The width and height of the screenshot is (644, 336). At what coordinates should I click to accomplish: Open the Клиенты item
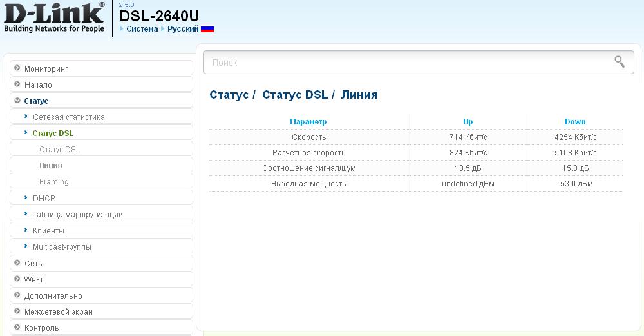[101, 230]
